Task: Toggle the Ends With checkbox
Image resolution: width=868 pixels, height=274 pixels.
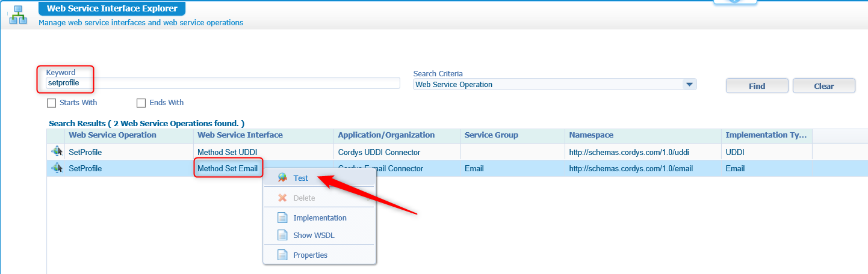Action: pos(141,103)
